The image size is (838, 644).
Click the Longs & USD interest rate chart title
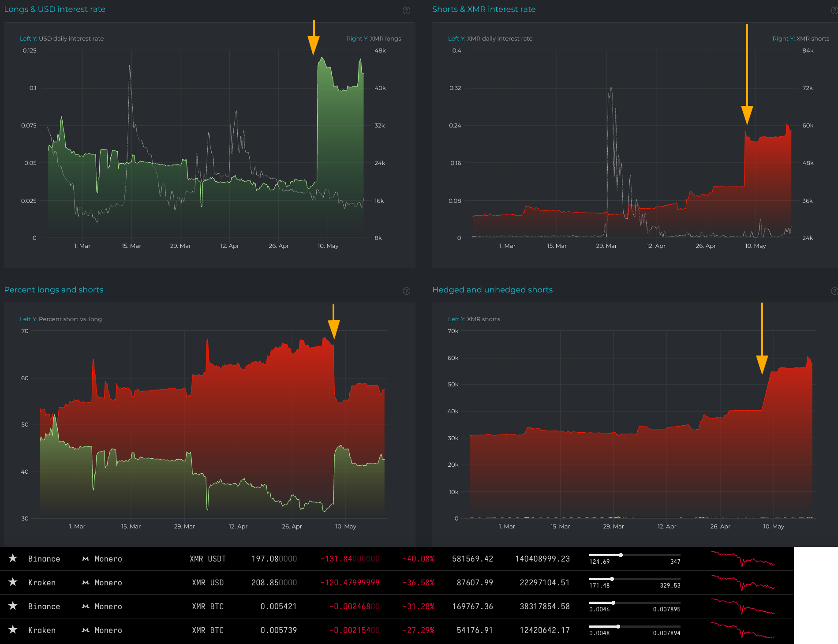coord(55,9)
